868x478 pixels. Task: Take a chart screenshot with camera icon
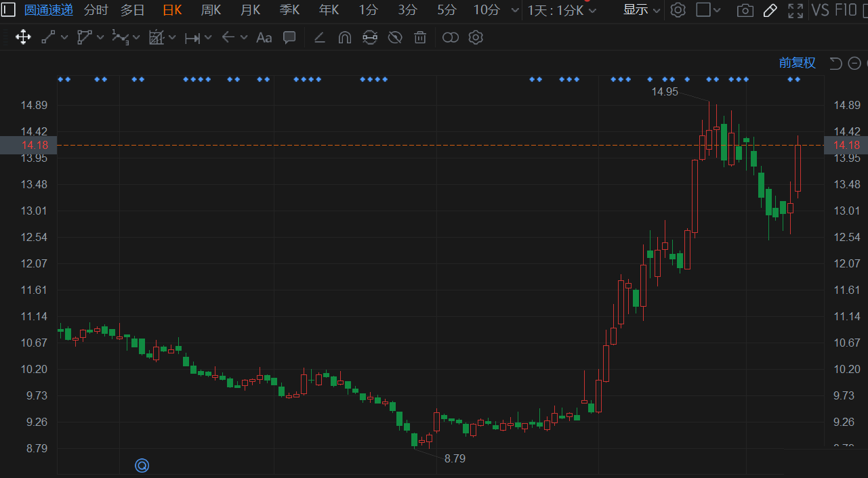click(745, 10)
